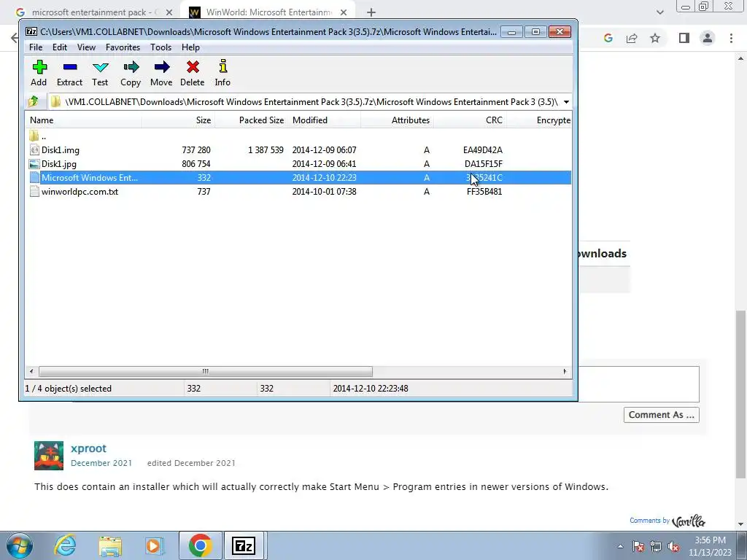Sort files by the Size column header
This screenshot has height=560, width=747.
point(178,120)
